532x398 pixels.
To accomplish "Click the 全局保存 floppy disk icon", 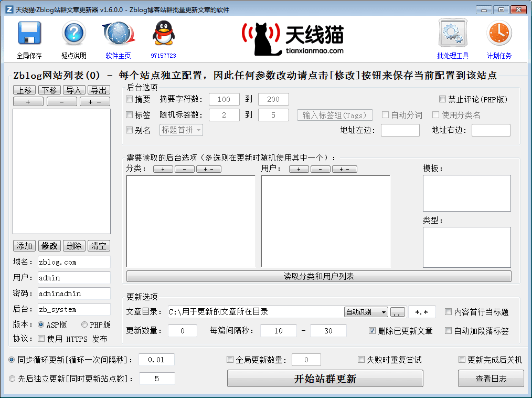I will click(29, 33).
